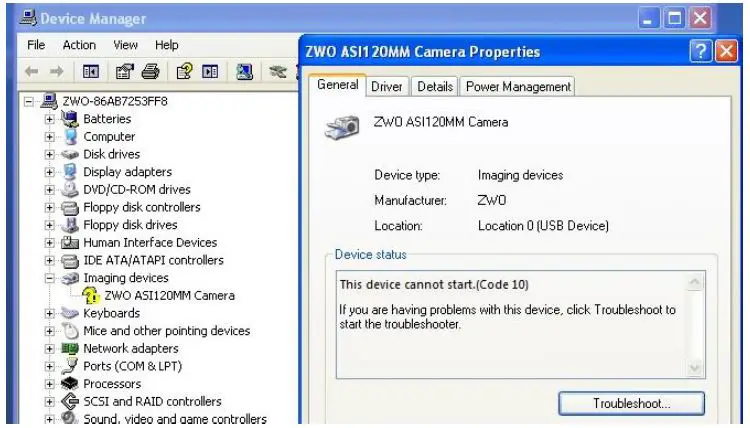Click the yellow warning icon on ZWO camera

click(90, 296)
